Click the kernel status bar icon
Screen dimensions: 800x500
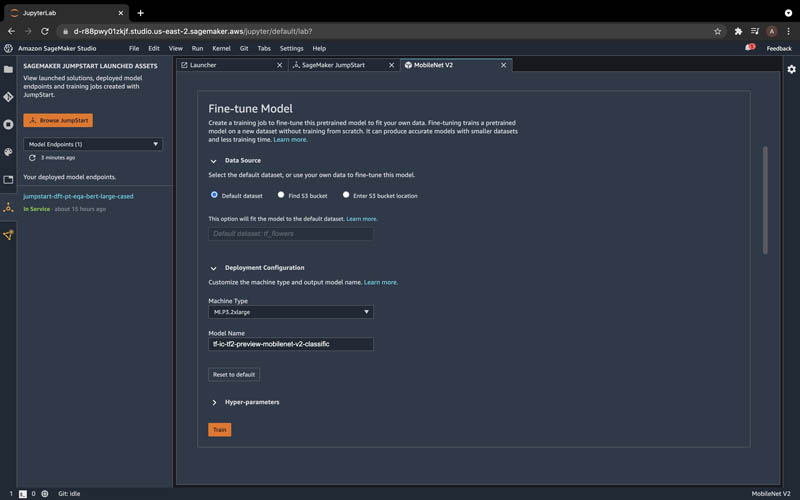[x=45, y=494]
